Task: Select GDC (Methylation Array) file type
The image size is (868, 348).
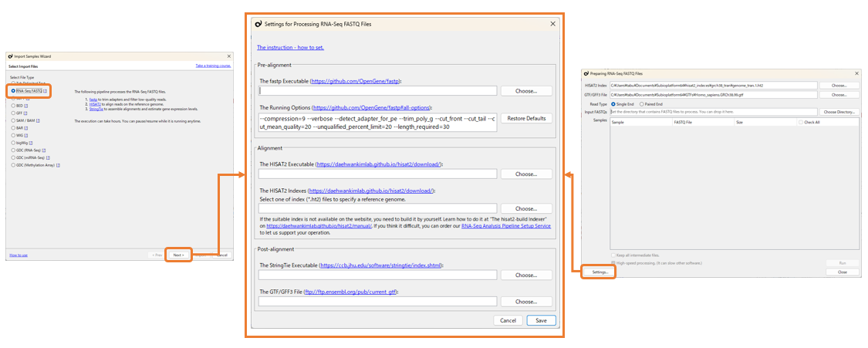Action: [x=13, y=165]
